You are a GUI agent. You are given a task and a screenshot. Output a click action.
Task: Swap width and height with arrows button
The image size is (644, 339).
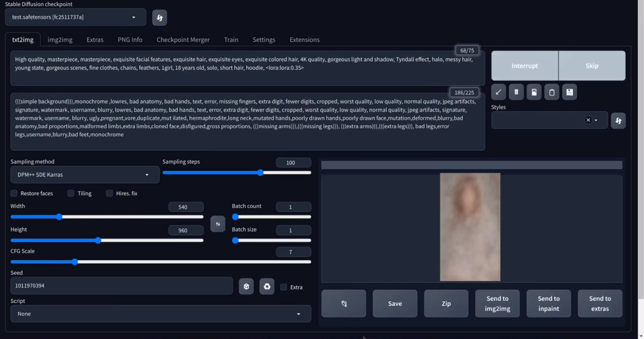pos(218,224)
